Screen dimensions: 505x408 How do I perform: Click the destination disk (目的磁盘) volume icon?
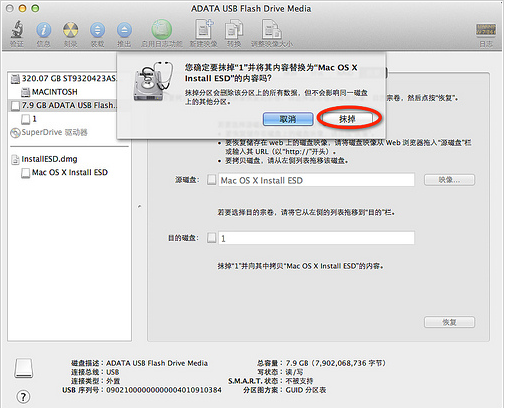pyautogui.click(x=211, y=238)
